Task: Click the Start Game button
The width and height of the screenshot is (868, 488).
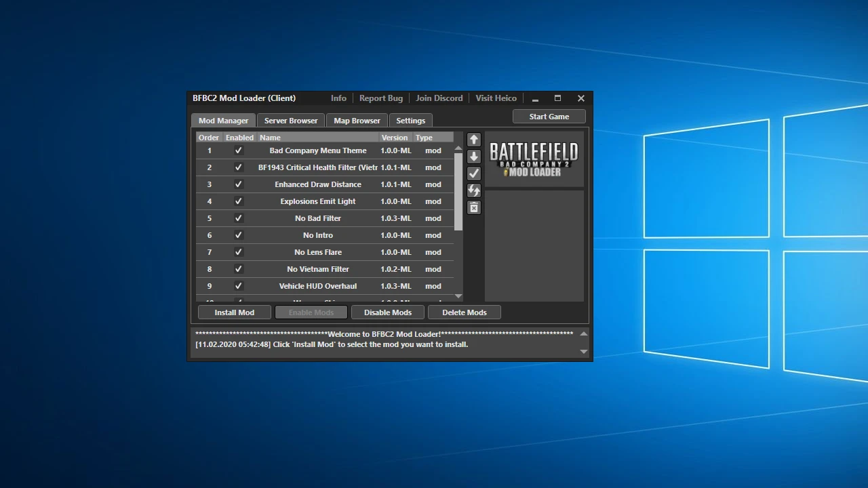Action: click(x=549, y=117)
